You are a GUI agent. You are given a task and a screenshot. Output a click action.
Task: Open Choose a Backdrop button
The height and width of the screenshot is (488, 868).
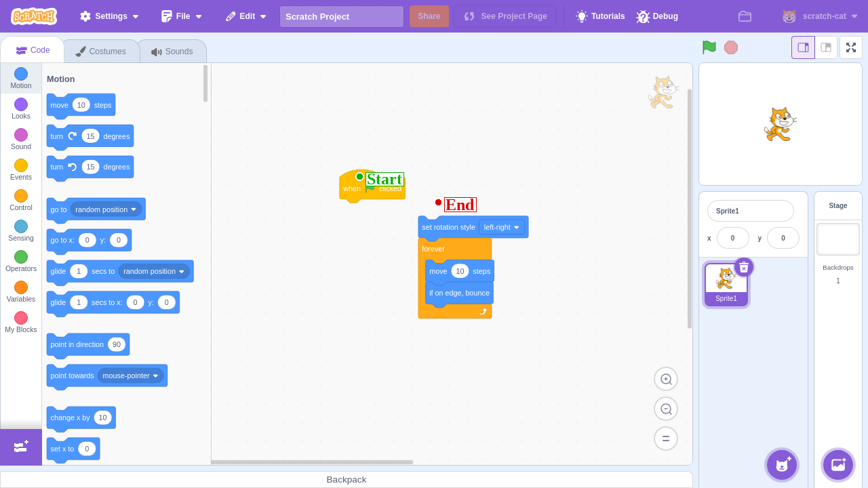[838, 465]
